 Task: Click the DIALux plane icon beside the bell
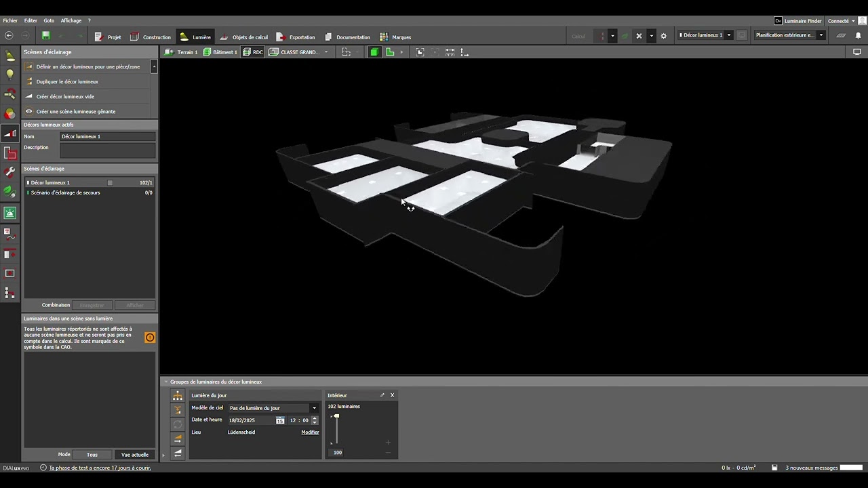(x=841, y=36)
